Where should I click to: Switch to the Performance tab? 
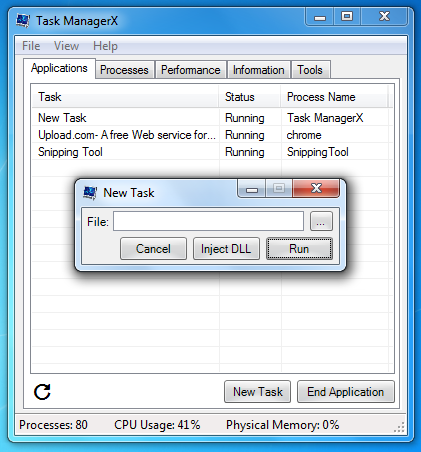(191, 70)
